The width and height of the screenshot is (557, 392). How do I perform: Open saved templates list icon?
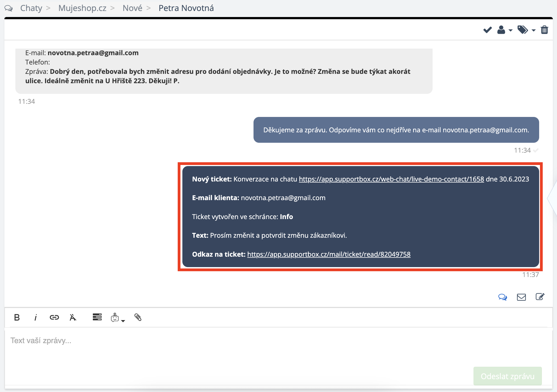click(x=97, y=317)
